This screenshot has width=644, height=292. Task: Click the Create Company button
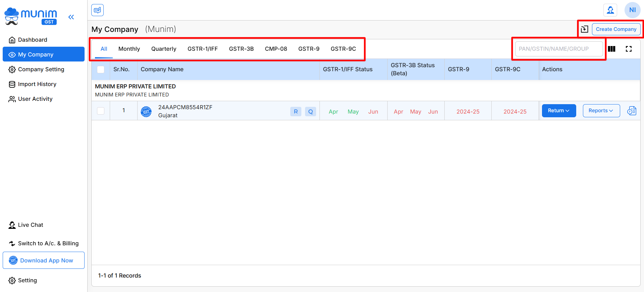point(616,29)
